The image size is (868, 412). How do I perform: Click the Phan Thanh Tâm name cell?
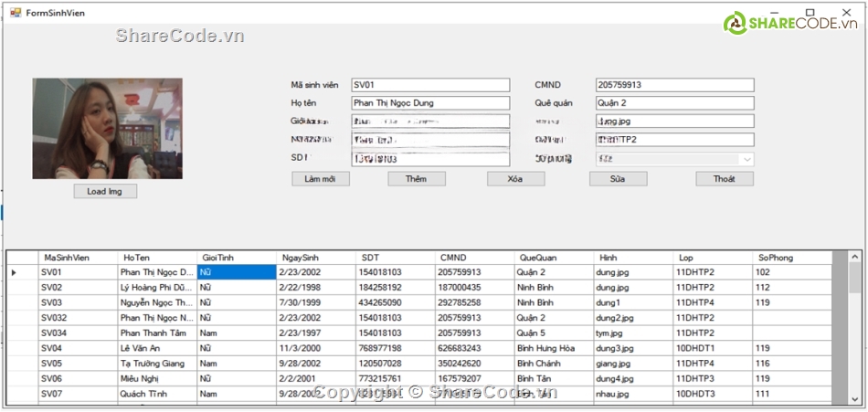point(157,333)
